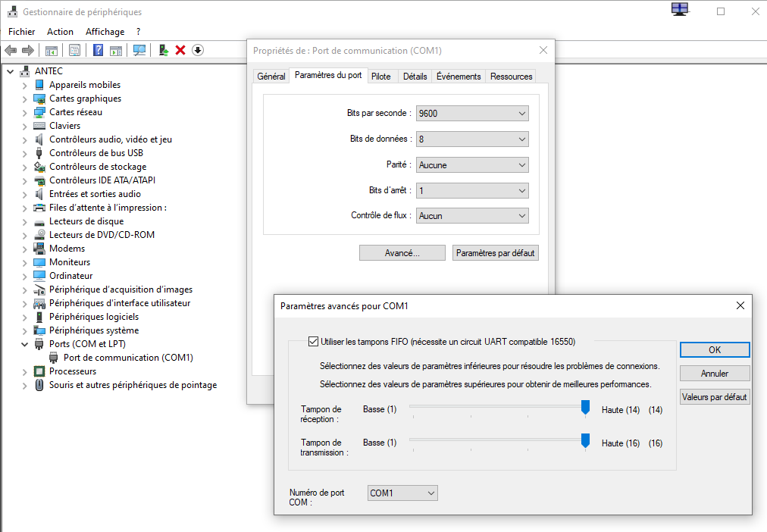The height and width of the screenshot is (532, 767).
Task: Uncheck Utiliser les tampons FIFO checkbox
Action: (313, 341)
